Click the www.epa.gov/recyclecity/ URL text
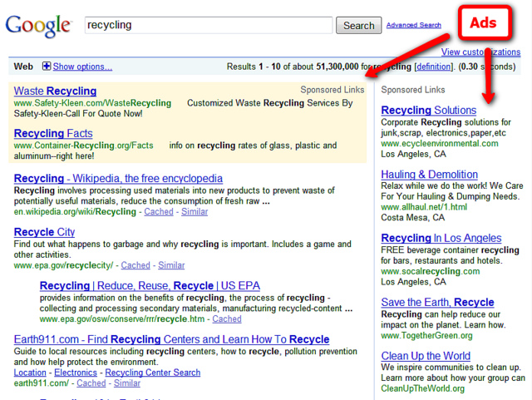Viewport: 532px width, 400px height. (63, 265)
